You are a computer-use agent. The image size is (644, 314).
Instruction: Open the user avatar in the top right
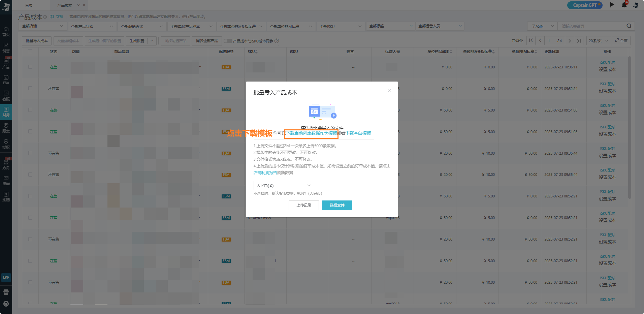(636, 5)
